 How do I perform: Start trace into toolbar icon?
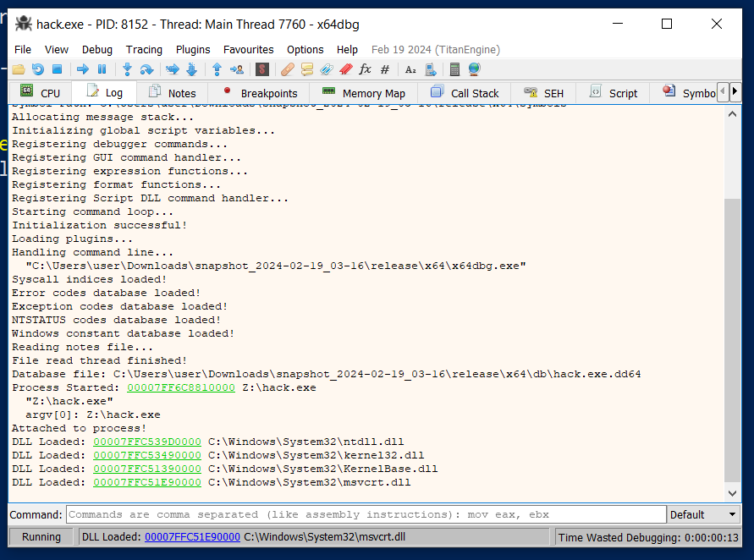(x=172, y=69)
